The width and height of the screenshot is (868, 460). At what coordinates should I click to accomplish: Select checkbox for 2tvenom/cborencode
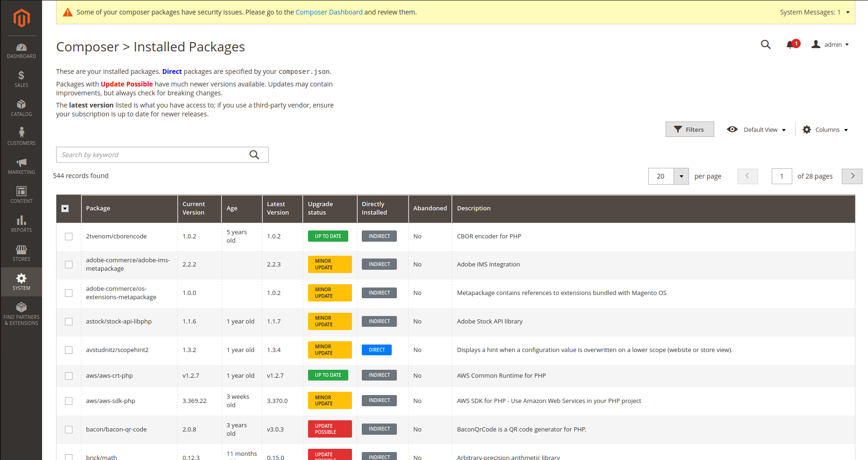[69, 237]
